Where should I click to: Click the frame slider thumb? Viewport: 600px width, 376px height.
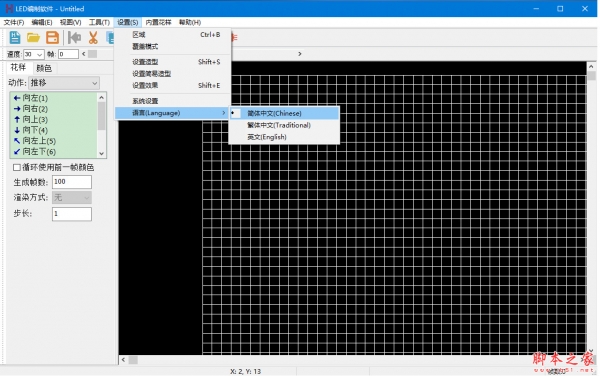[92, 54]
